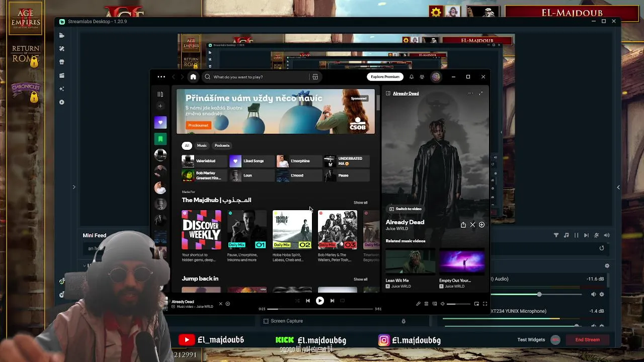Select Music filter chip
The height and width of the screenshot is (362, 644).
click(202, 146)
